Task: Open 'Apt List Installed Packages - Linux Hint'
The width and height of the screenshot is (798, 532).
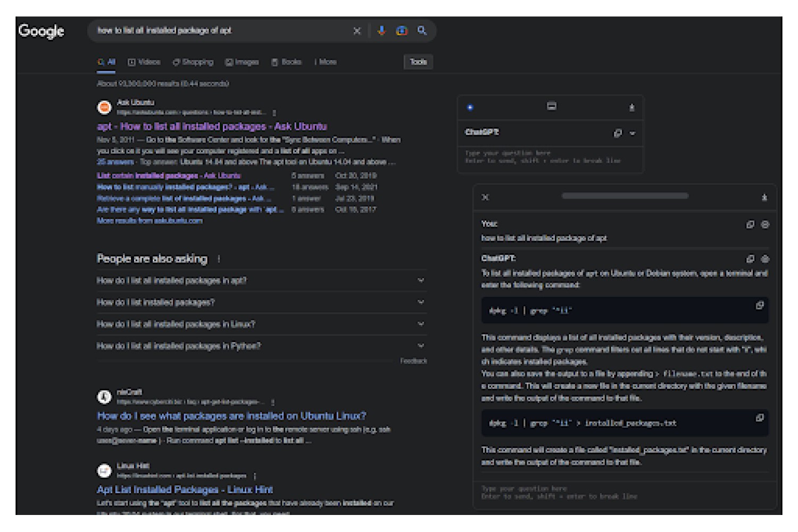Action: coord(185,490)
